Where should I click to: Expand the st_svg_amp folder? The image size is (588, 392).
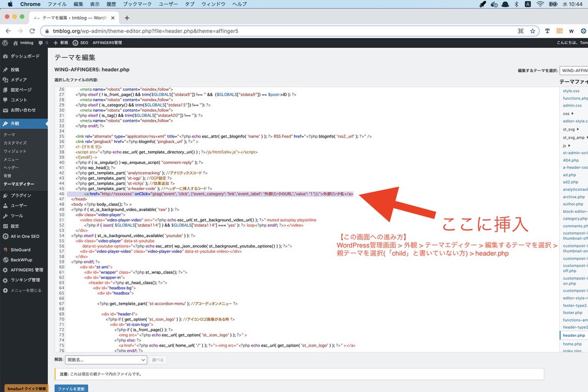click(x=586, y=138)
